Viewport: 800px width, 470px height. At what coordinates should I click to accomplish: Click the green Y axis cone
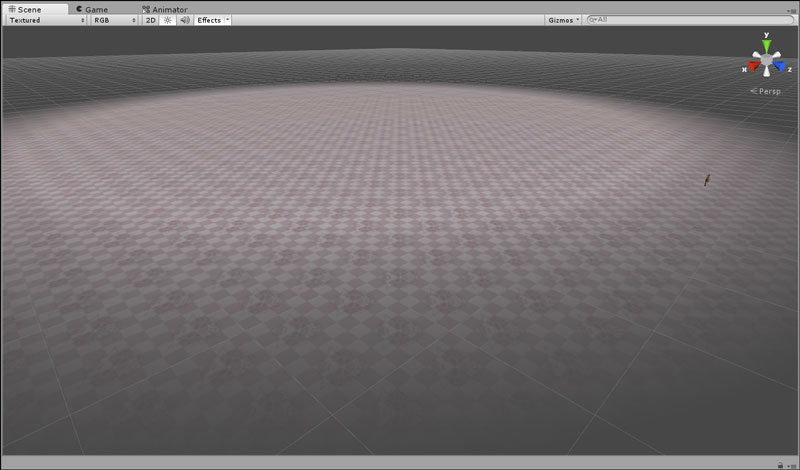[766, 45]
